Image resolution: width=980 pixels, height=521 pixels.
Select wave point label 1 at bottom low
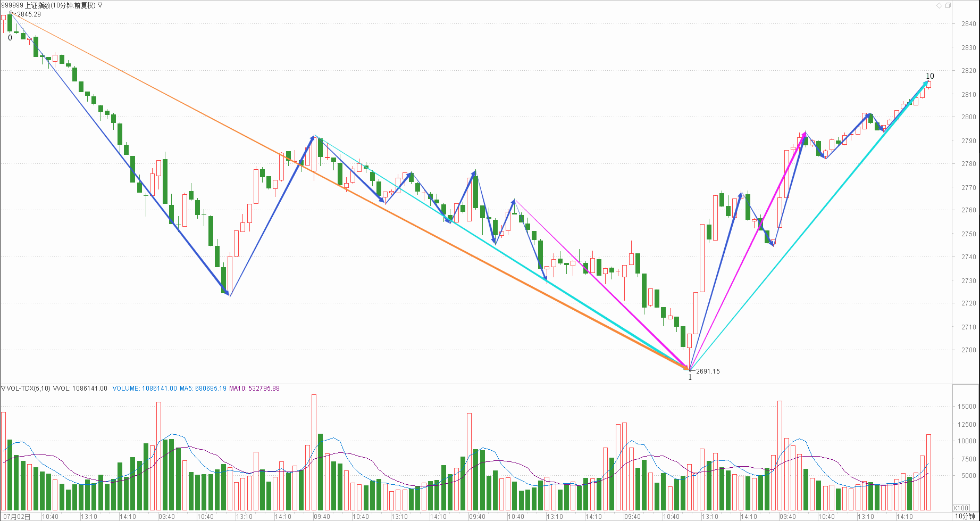point(690,378)
